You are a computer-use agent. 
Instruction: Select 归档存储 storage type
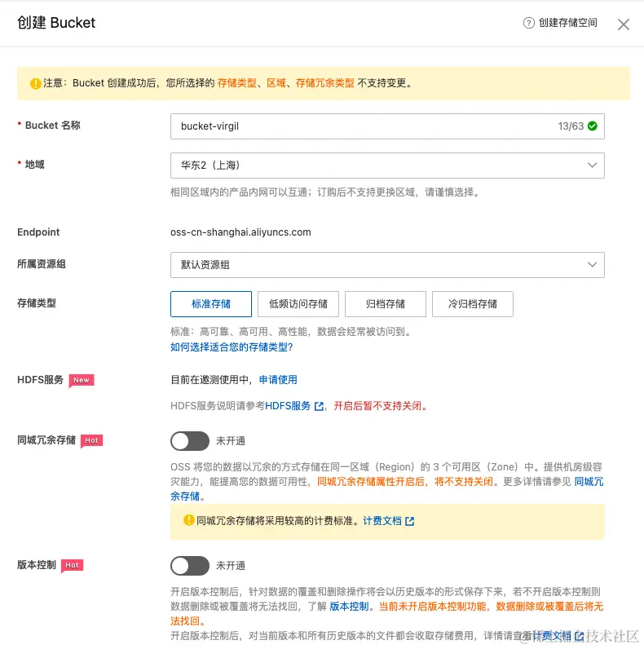(x=386, y=304)
